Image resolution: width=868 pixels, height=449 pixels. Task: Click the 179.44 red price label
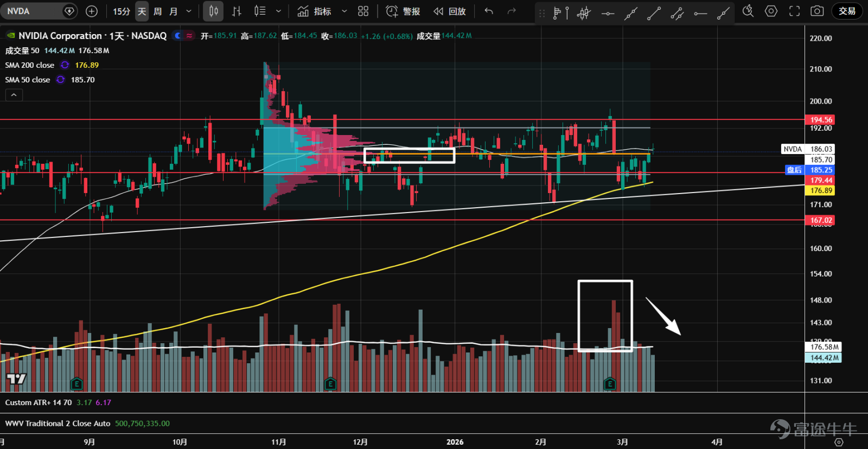[821, 180]
